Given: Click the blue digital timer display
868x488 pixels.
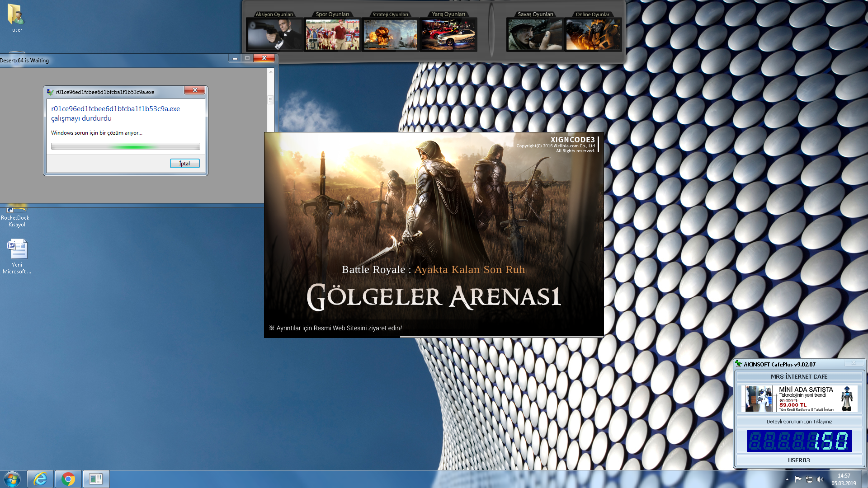Looking at the screenshot, I should click(799, 441).
